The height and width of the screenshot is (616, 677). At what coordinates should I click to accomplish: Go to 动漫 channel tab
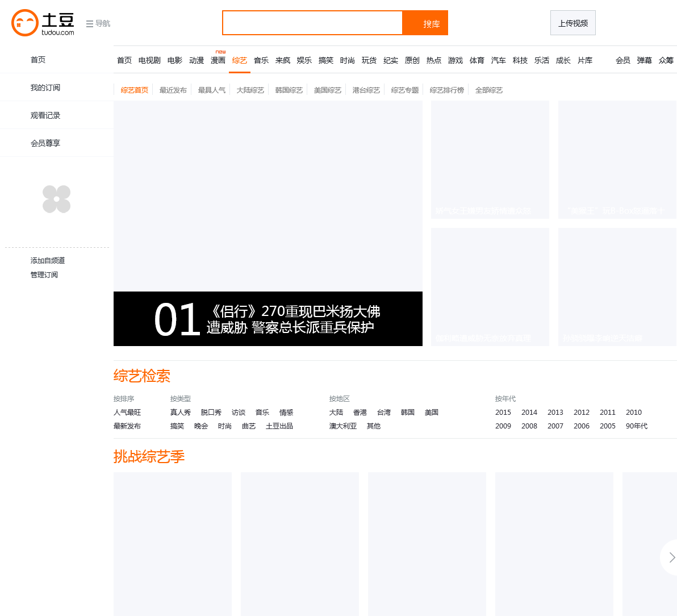[x=197, y=60]
